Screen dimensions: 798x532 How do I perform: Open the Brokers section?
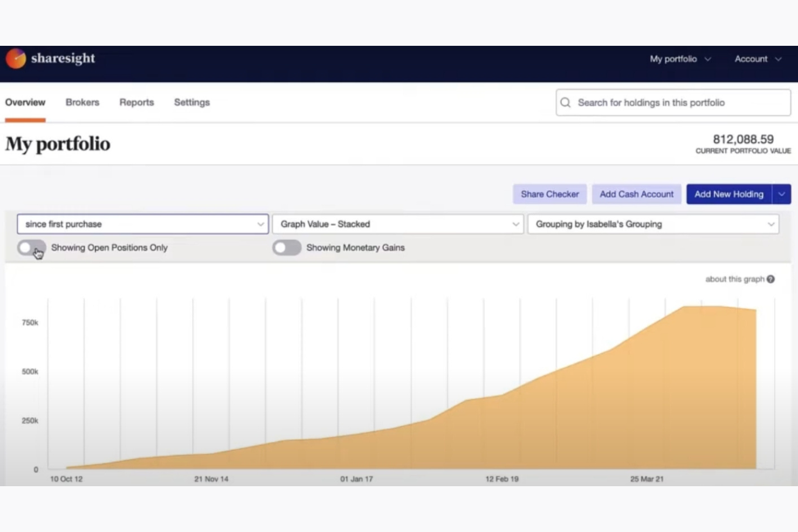[x=82, y=102]
